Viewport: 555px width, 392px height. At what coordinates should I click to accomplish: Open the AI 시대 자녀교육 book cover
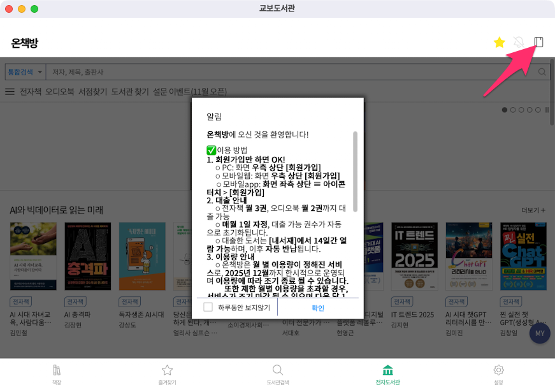point(33,256)
